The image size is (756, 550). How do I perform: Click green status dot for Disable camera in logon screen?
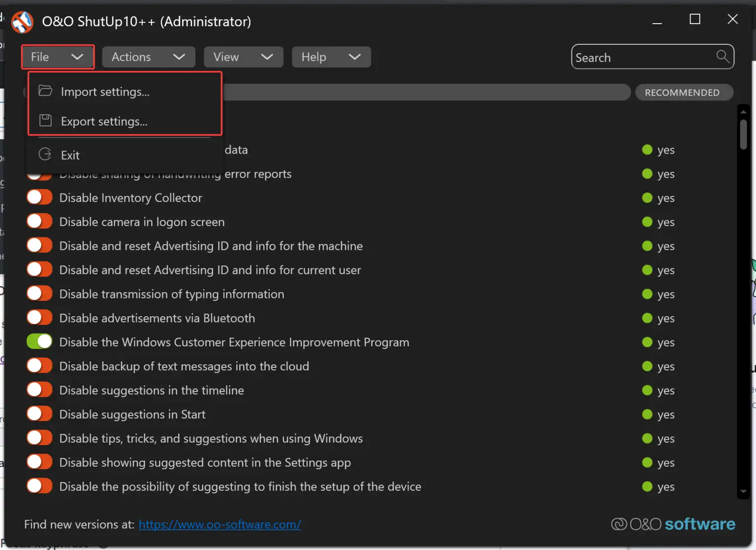(x=647, y=222)
